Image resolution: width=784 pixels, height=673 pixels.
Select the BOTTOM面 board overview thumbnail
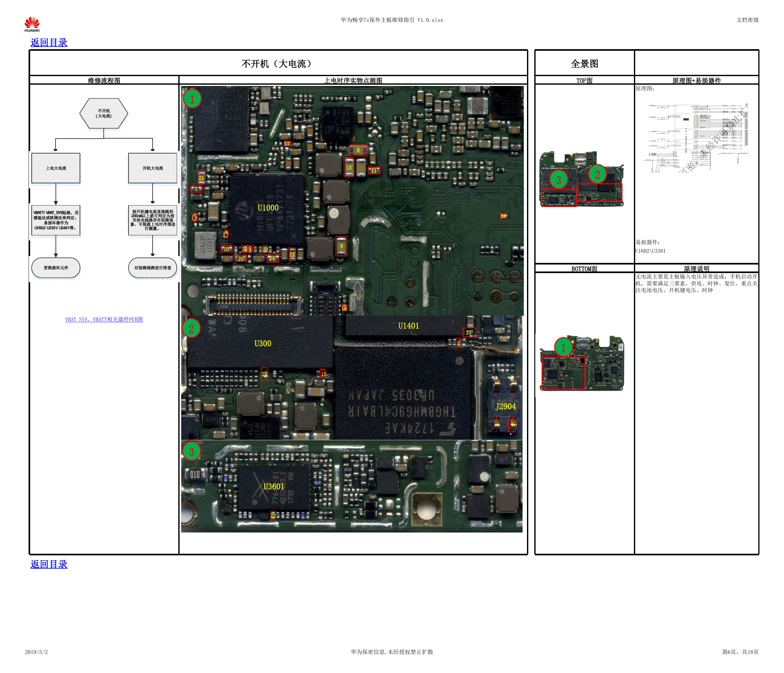(x=582, y=363)
